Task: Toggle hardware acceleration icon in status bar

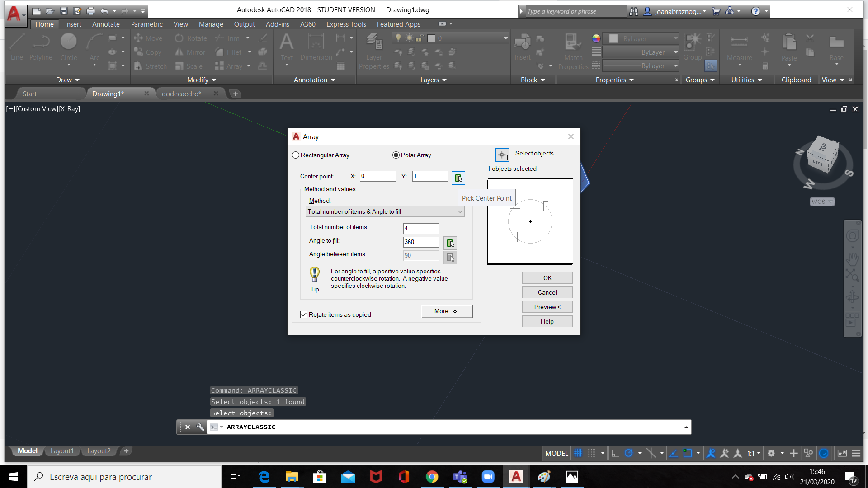Action: coord(824,453)
